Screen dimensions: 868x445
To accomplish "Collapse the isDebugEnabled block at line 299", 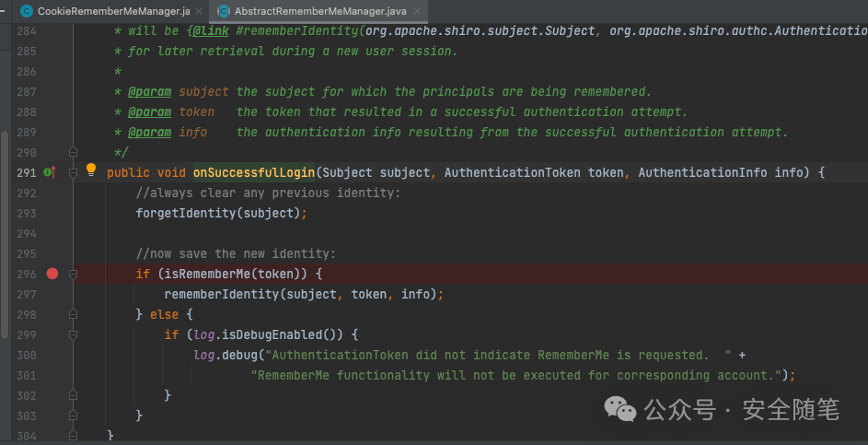I will (x=73, y=334).
